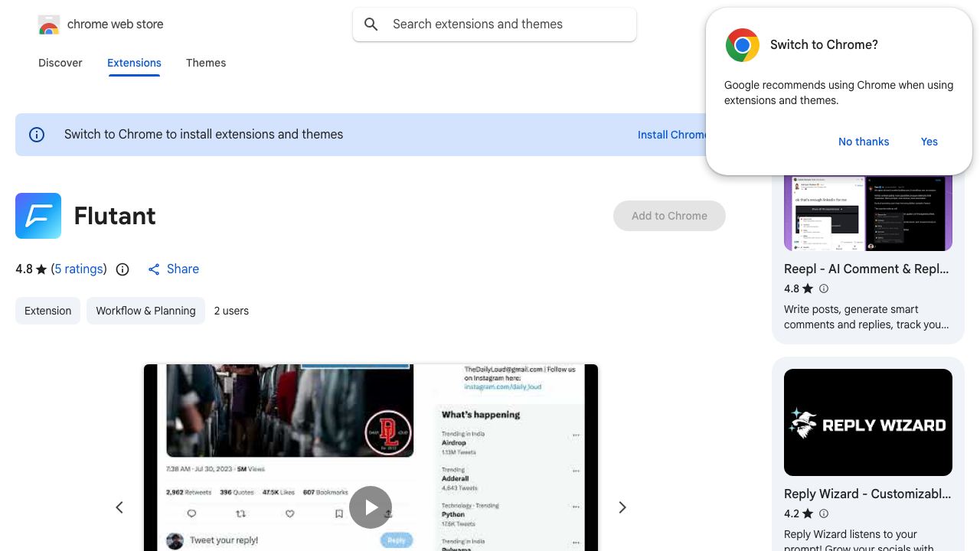Screen dimensions: 980x551
Task: Open the Workflow & Planning category chip
Action: (145, 311)
